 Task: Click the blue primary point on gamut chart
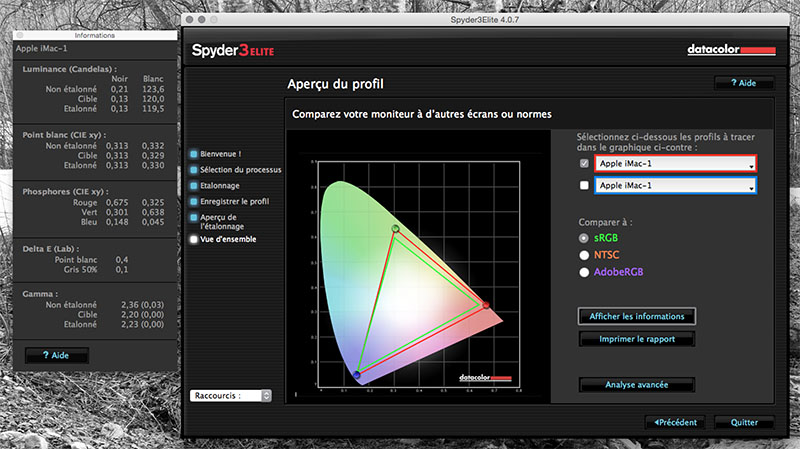tap(357, 375)
